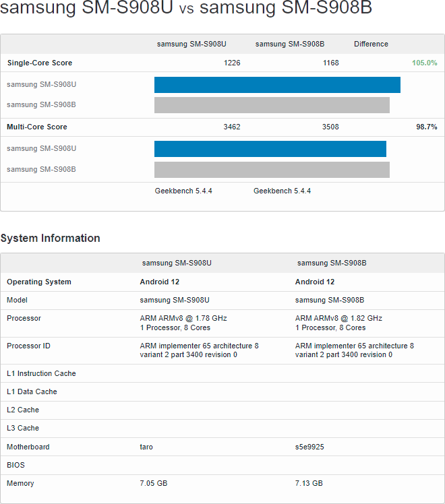This screenshot has height=504, width=445.
Task: Click the L2 Cache row label
Action: pos(23,410)
